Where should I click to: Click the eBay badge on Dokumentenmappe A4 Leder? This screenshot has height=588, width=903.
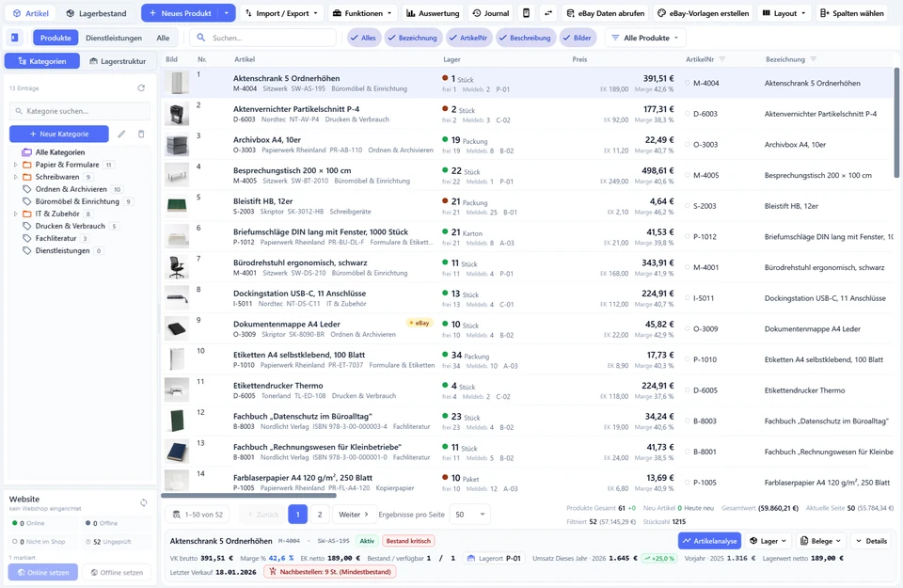pos(419,323)
